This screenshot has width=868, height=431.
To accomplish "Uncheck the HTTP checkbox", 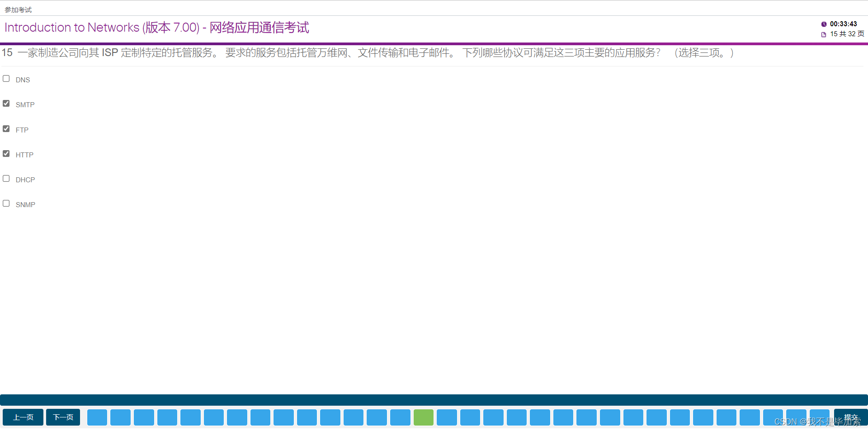I will [x=6, y=154].
